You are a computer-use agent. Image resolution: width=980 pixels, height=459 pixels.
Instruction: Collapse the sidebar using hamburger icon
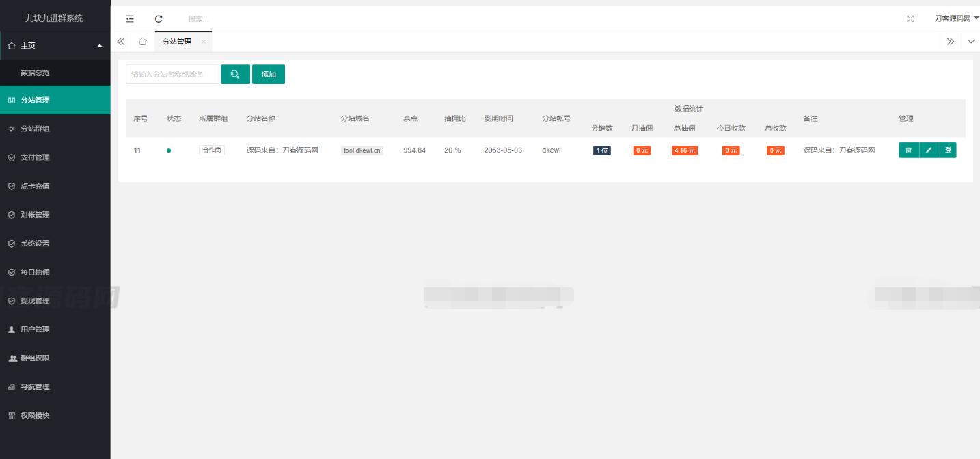point(130,19)
